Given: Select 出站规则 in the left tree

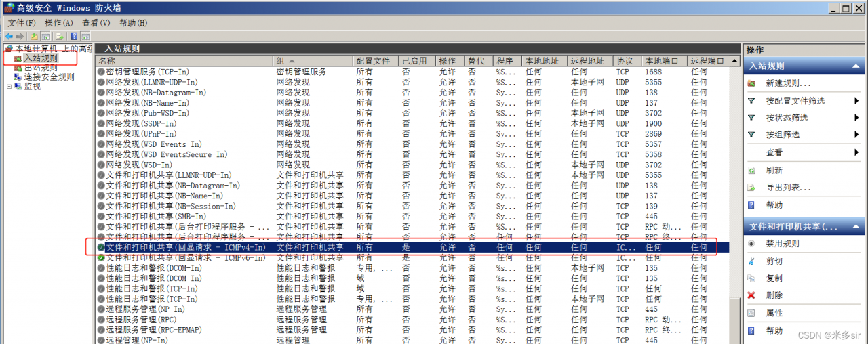Looking at the screenshot, I should (41, 68).
